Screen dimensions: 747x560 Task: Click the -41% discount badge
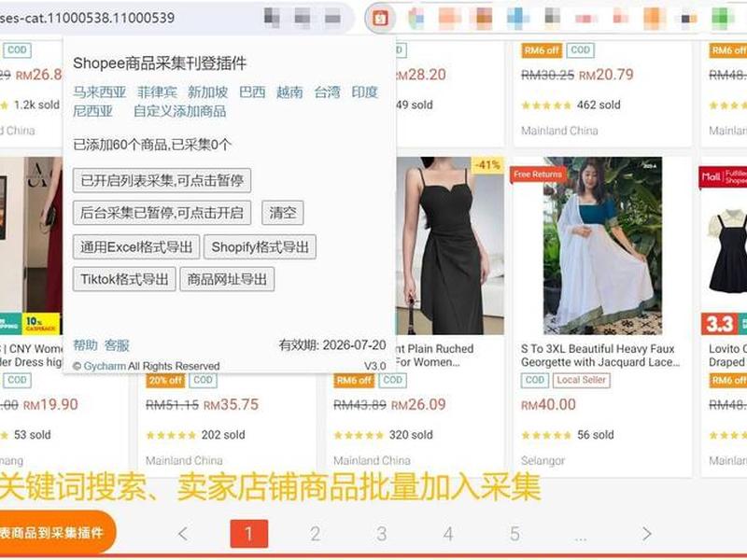(x=487, y=165)
